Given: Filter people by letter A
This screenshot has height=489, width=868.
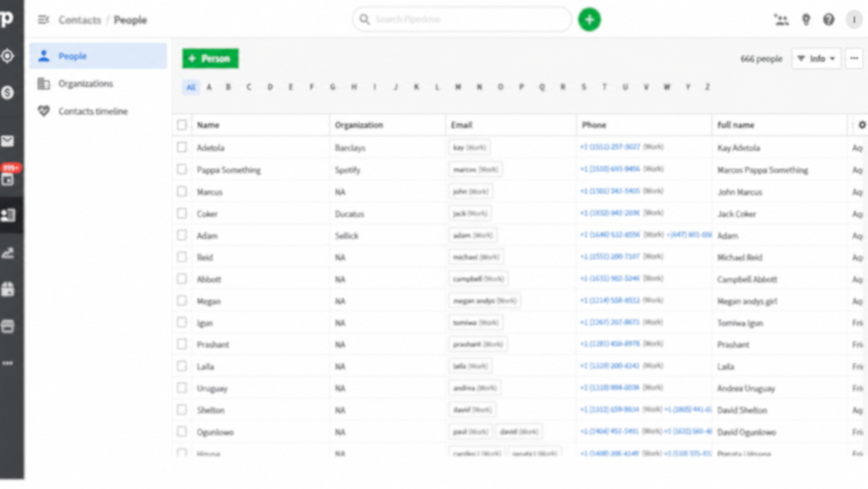Looking at the screenshot, I should [209, 87].
